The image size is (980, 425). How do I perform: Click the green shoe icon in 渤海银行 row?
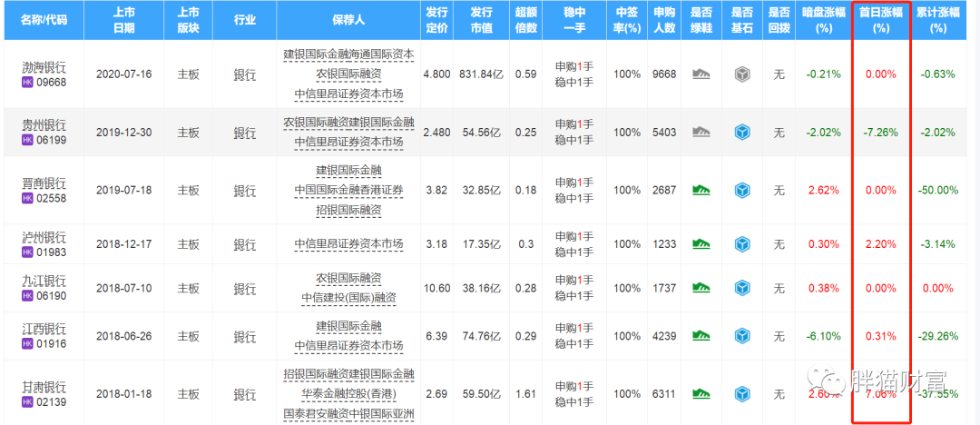click(701, 74)
